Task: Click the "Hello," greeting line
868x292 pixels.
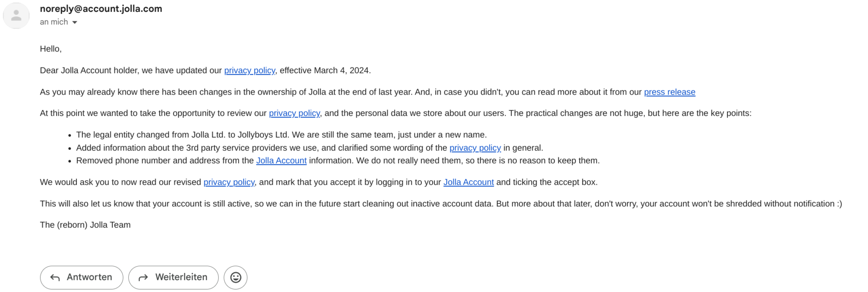Action: tap(51, 49)
